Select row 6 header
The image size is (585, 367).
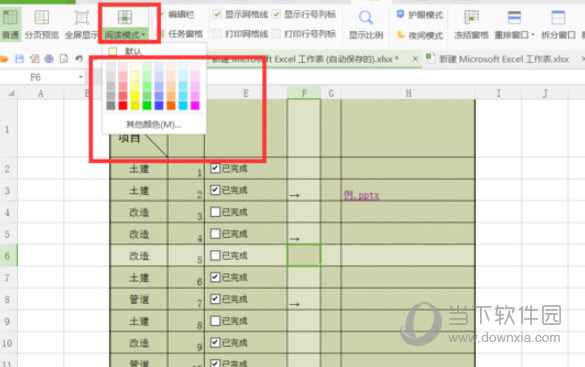[7, 256]
